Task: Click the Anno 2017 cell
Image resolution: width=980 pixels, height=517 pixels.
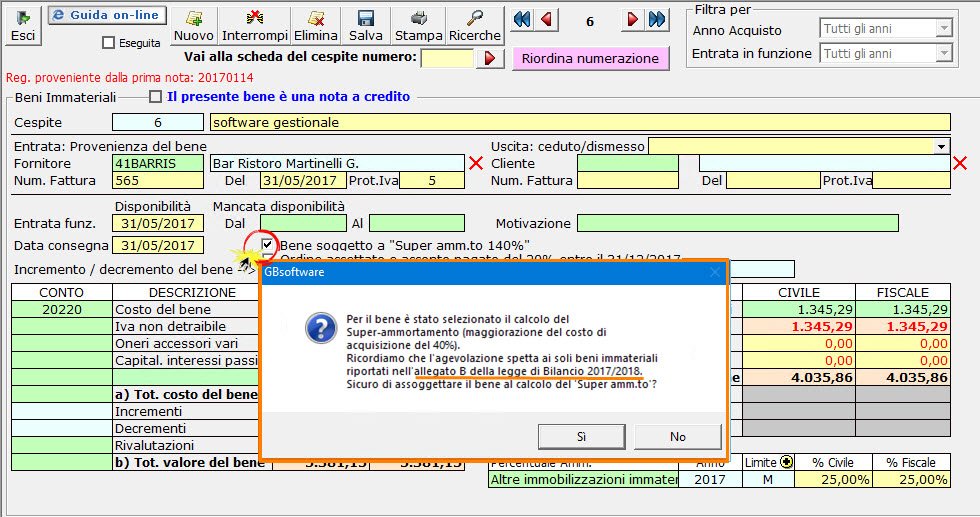Action: [x=710, y=479]
